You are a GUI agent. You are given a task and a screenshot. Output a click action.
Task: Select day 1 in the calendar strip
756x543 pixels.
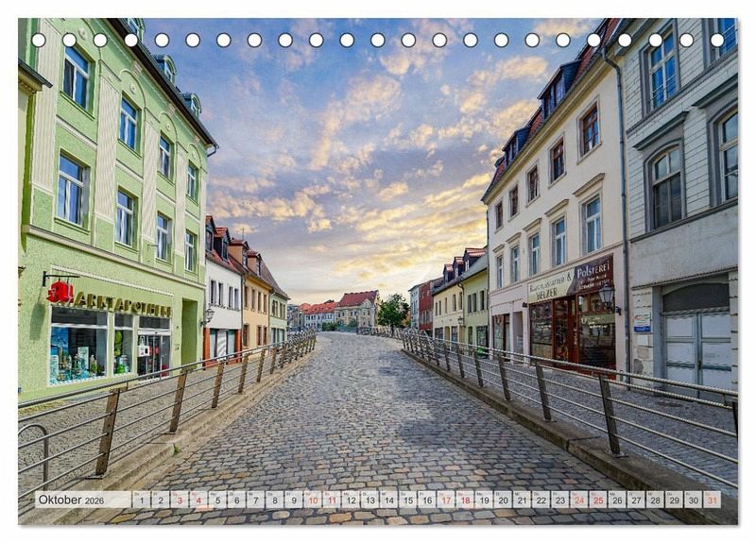coord(141,500)
